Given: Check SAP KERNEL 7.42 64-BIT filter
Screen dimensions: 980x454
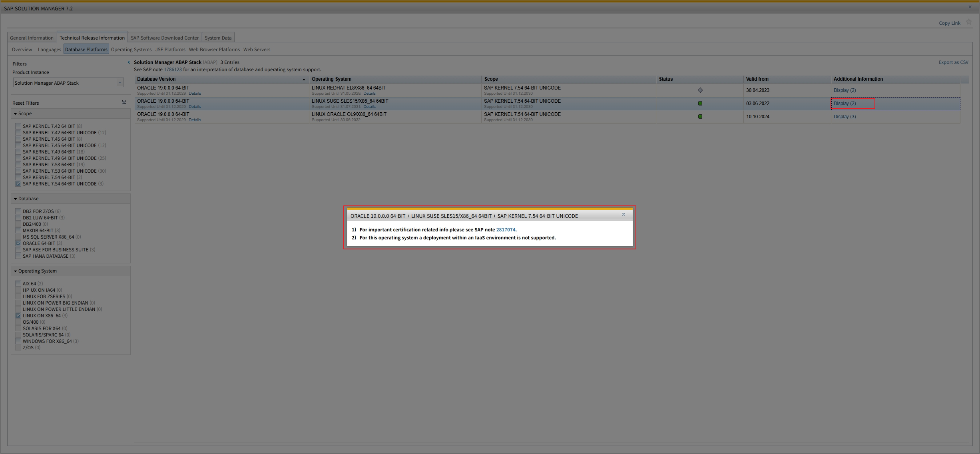Looking at the screenshot, I should pyautogui.click(x=18, y=126).
